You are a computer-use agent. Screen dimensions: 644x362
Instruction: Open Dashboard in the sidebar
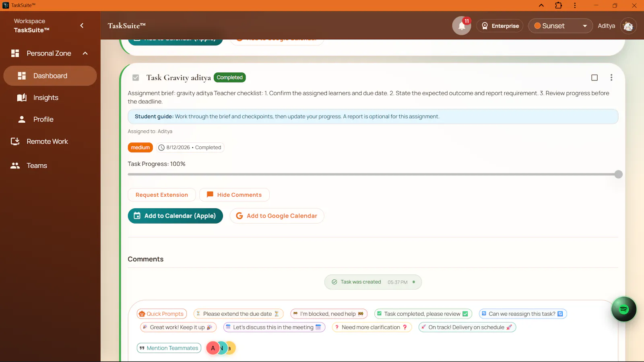pyautogui.click(x=50, y=76)
